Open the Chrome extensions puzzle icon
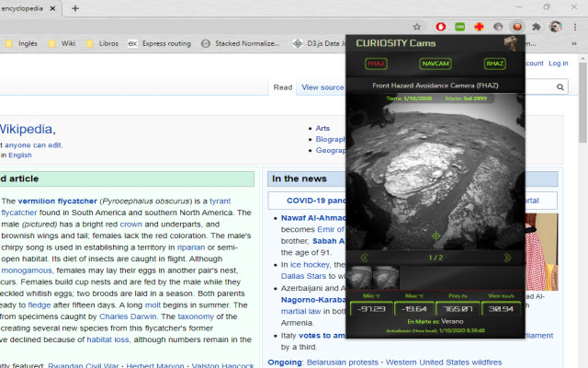The height and width of the screenshot is (368, 588). [537, 27]
